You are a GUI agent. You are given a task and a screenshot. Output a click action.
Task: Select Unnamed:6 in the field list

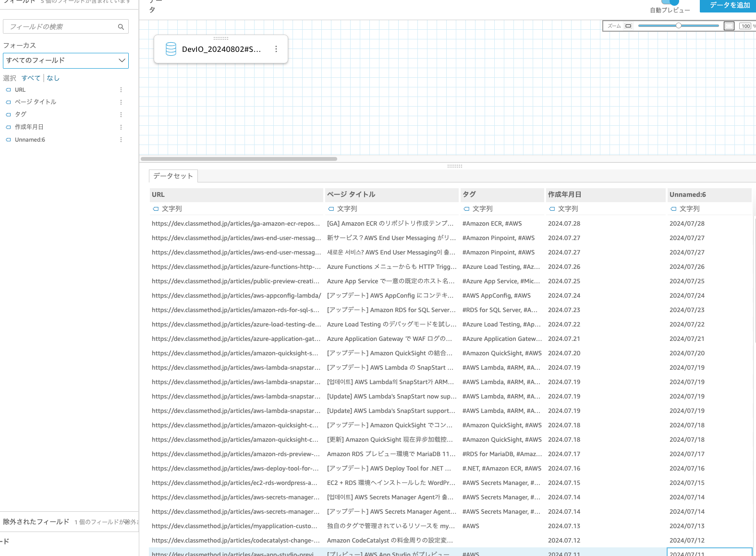click(x=30, y=140)
